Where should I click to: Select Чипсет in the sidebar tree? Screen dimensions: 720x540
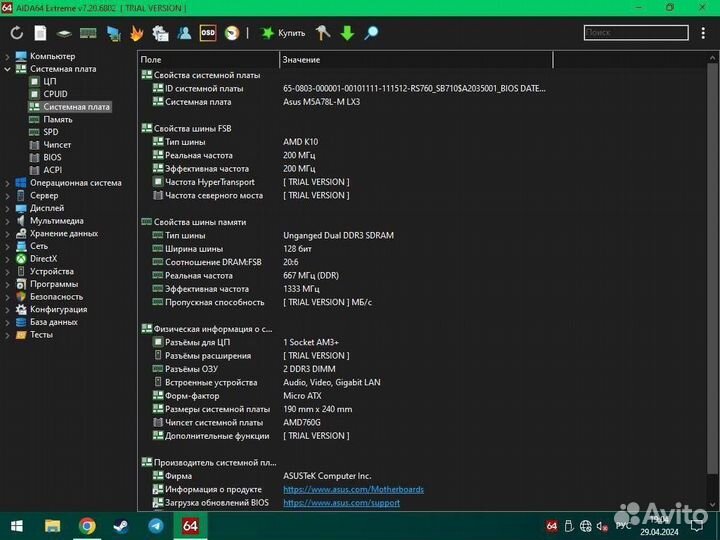(x=57, y=145)
